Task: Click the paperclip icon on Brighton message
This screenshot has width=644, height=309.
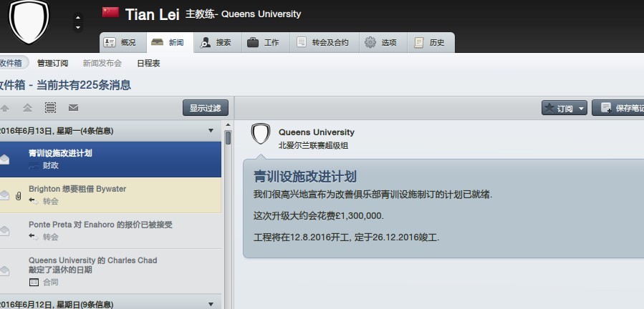Action: click(18, 195)
